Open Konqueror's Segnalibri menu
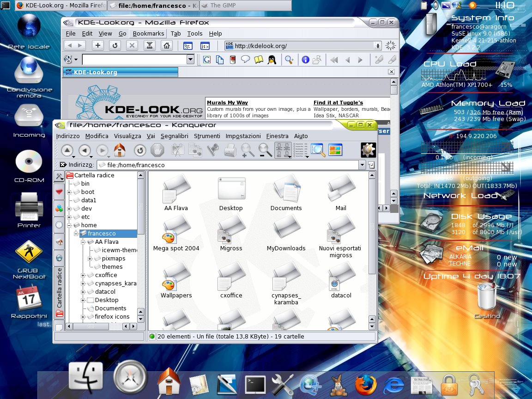 pos(175,136)
